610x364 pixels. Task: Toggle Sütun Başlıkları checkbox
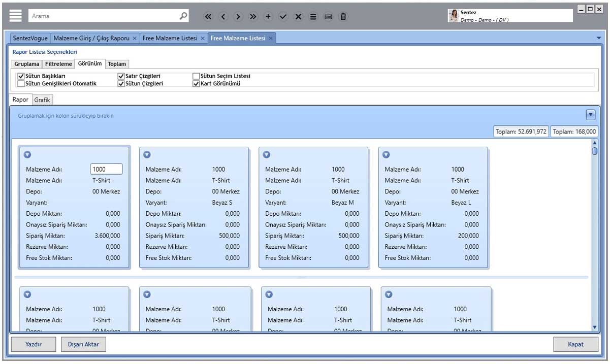click(x=21, y=76)
